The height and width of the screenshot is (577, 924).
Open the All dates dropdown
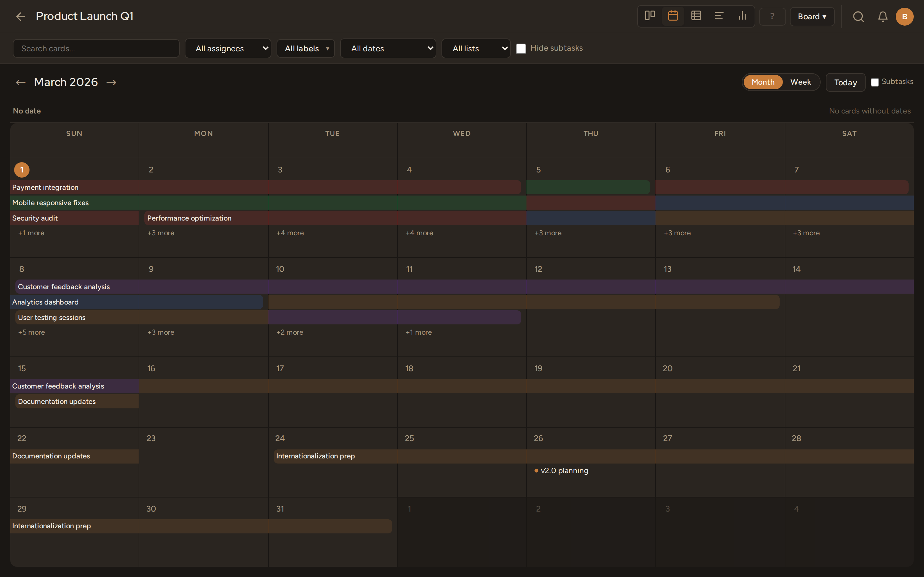pos(388,48)
